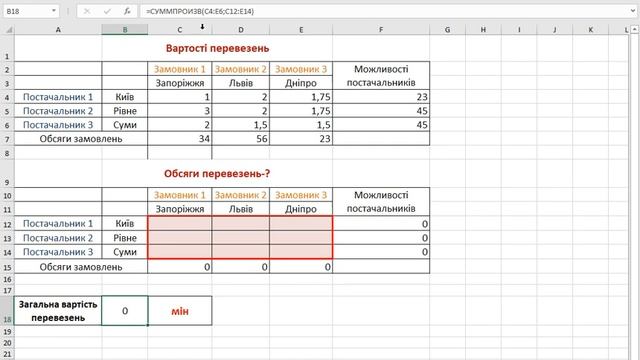Open the Name Box dropdown arrow
This screenshot has width=640, height=360.
click(x=53, y=11)
